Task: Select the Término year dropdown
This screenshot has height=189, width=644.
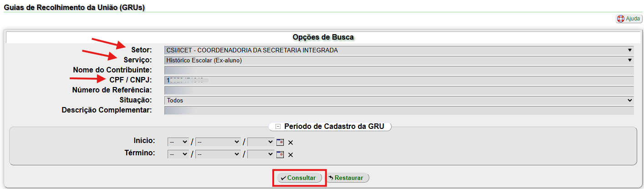Action: (x=261, y=154)
